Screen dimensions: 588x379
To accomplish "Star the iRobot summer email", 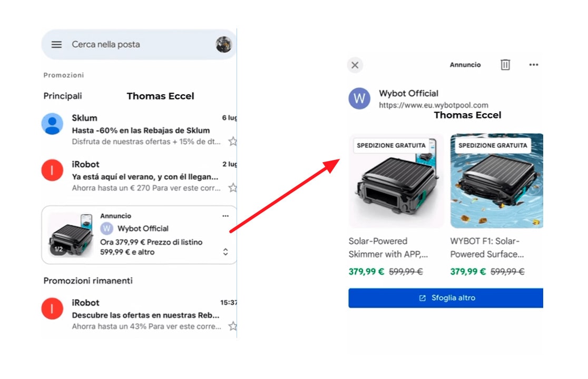I will click(232, 187).
